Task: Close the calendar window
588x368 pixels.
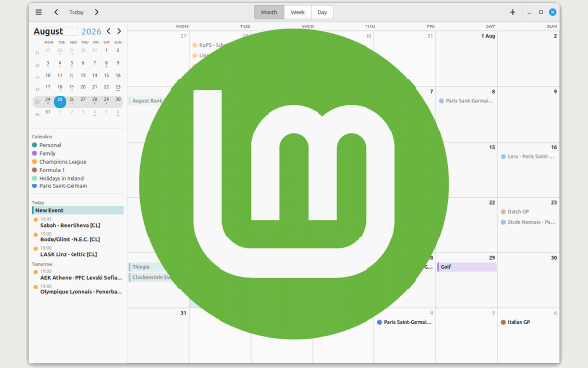Action: (x=553, y=12)
